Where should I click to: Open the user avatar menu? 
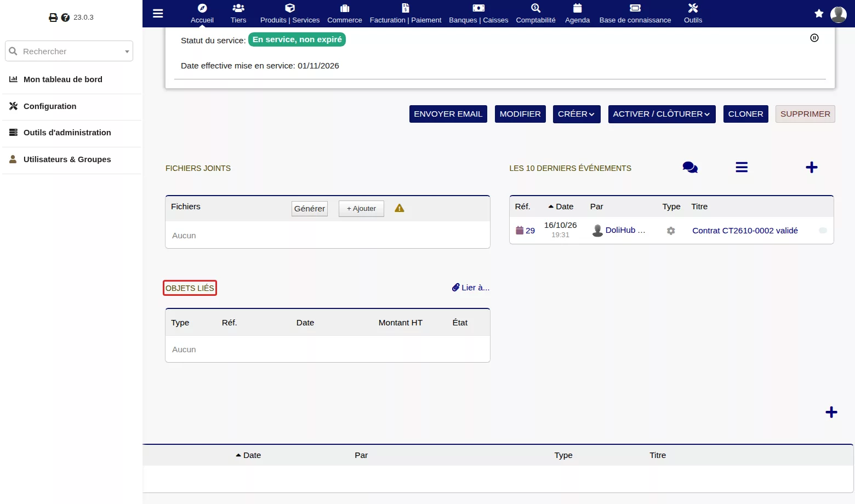tap(839, 14)
